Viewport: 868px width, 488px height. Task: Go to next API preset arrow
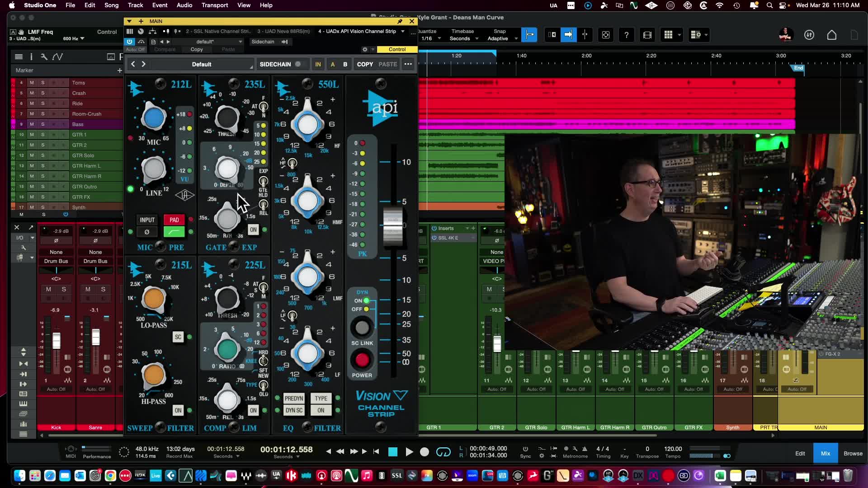click(x=144, y=64)
